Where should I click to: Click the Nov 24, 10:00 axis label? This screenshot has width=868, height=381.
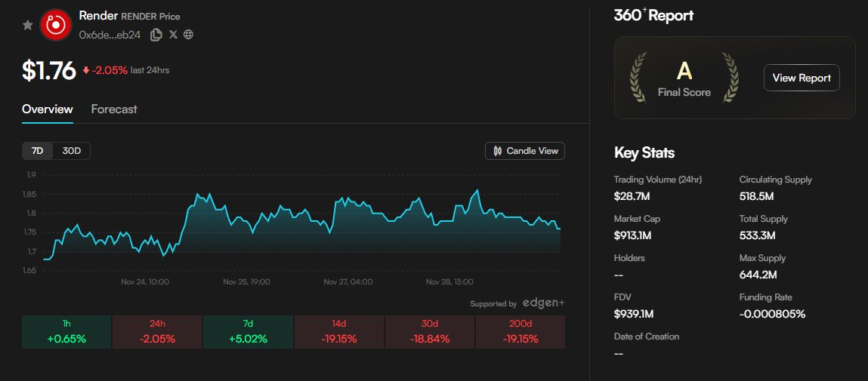coord(145,281)
